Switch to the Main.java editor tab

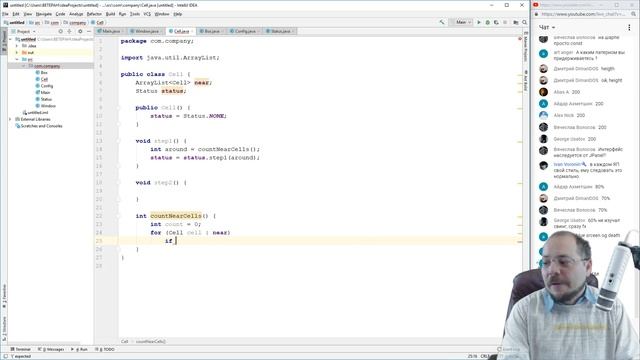point(109,31)
